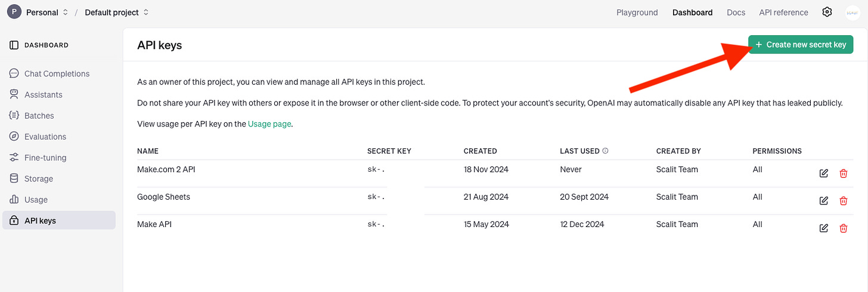Screen dimensions: 868x292
Task: Edit the Make API key row
Action: (824, 228)
